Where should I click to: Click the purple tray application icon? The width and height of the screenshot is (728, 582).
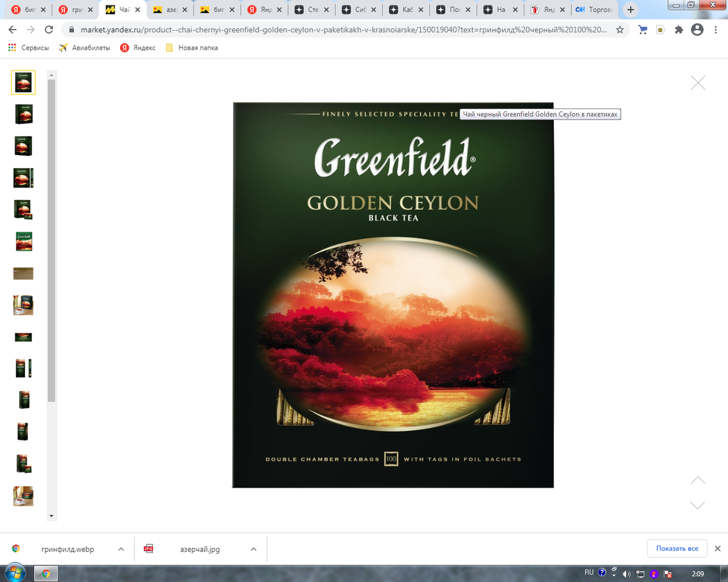click(654, 574)
